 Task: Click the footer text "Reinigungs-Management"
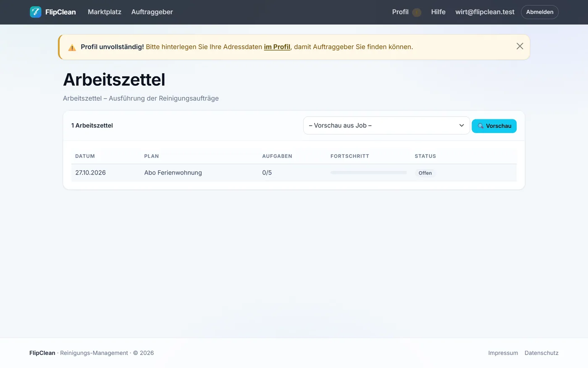[94, 353]
